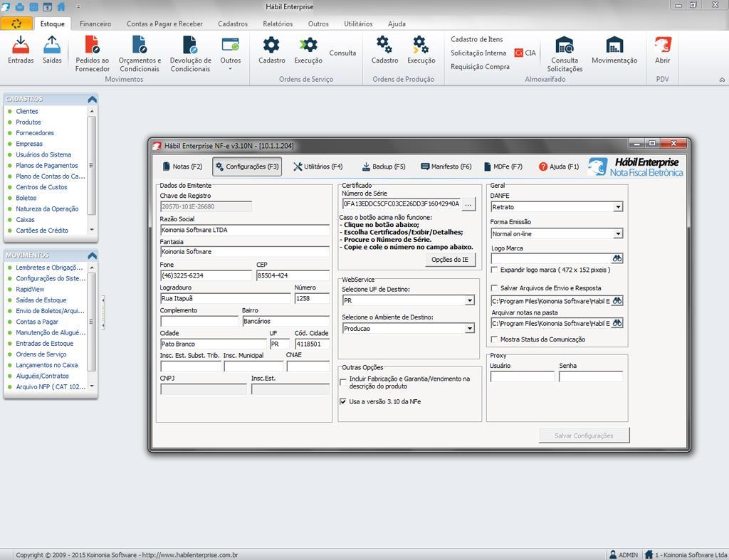
Task: Open the PDV with Abrir icon
Action: tap(663, 50)
